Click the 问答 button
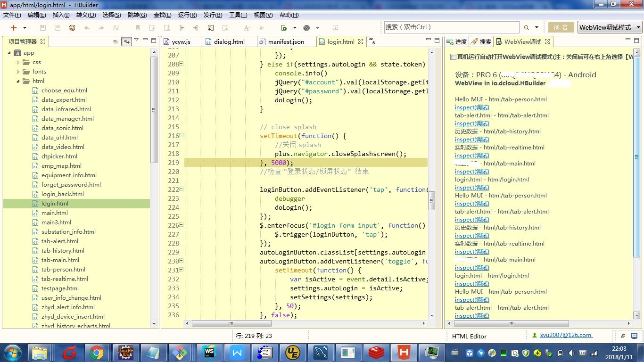 tap(560, 28)
